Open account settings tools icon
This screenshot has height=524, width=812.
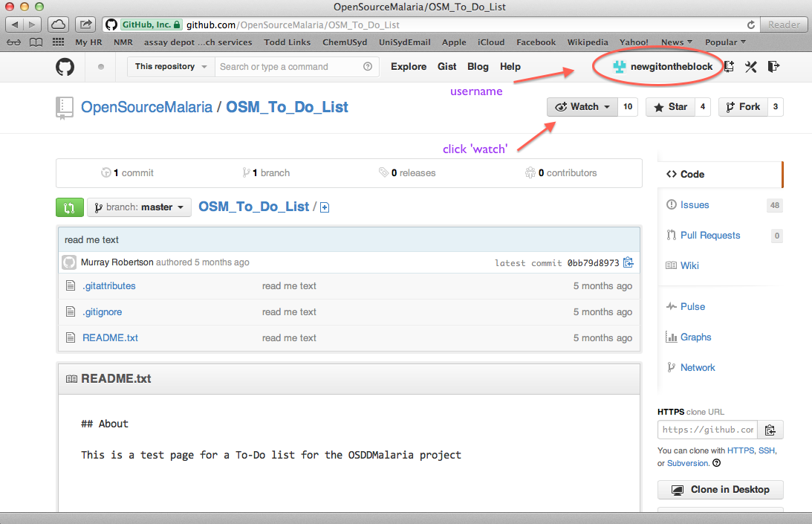click(x=751, y=66)
